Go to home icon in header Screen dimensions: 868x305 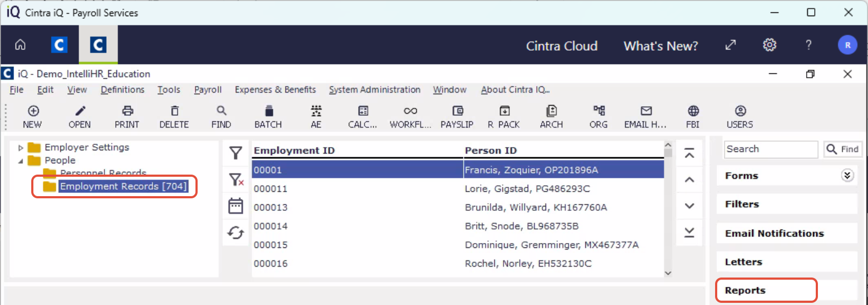click(20, 45)
